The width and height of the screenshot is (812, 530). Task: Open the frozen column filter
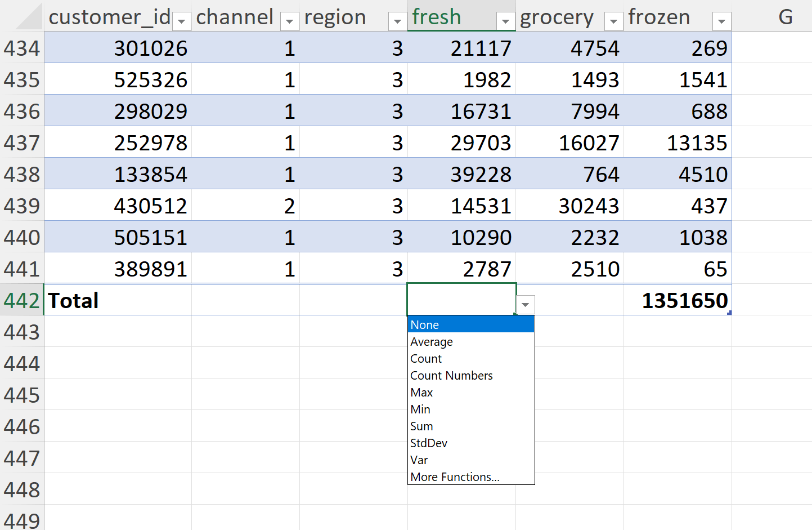point(721,20)
